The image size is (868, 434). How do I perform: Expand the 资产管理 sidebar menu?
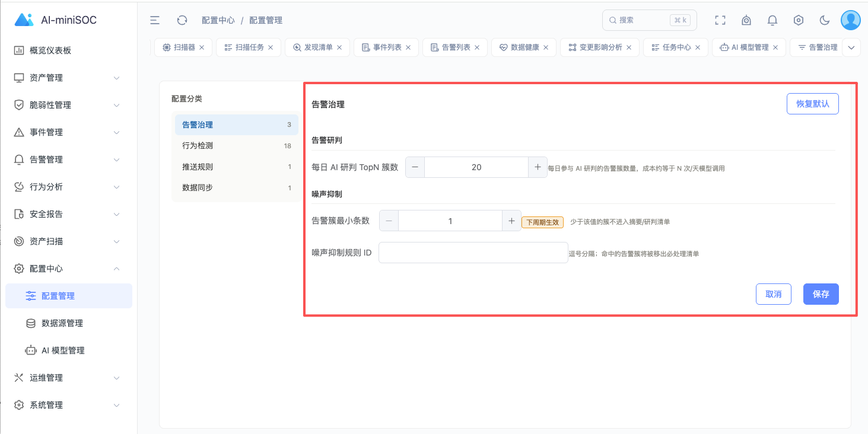coord(69,78)
